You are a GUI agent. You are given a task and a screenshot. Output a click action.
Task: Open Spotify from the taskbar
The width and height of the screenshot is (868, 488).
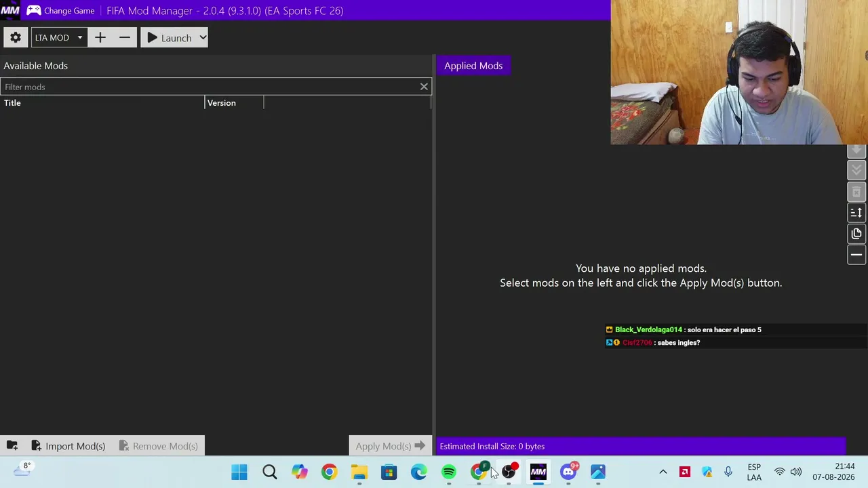point(448,472)
